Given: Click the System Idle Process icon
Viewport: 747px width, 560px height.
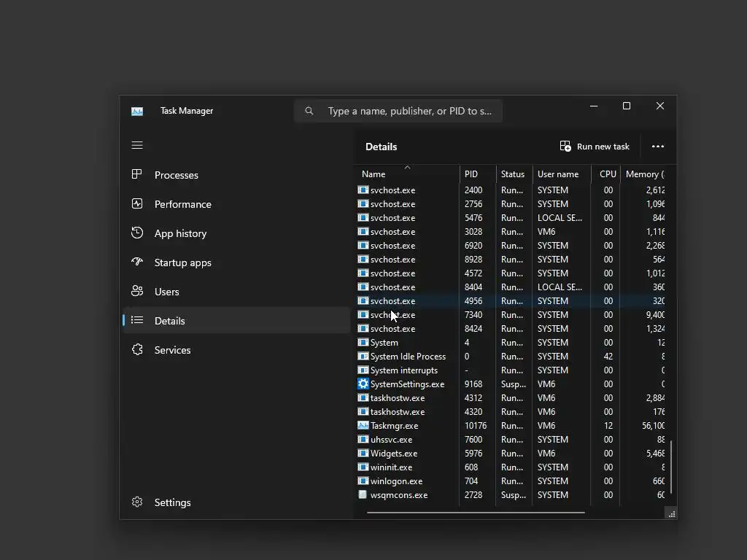Looking at the screenshot, I should pyautogui.click(x=363, y=356).
